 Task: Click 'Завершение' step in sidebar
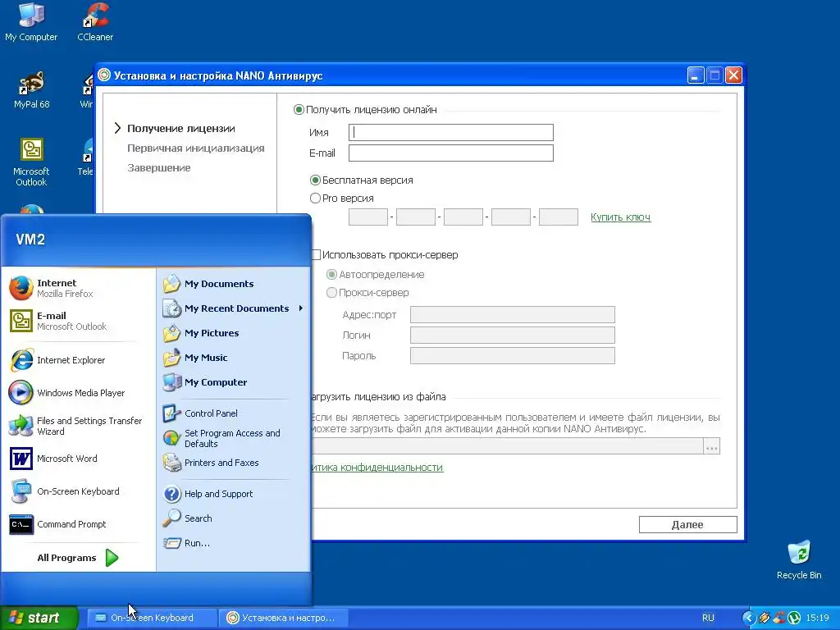point(159,168)
